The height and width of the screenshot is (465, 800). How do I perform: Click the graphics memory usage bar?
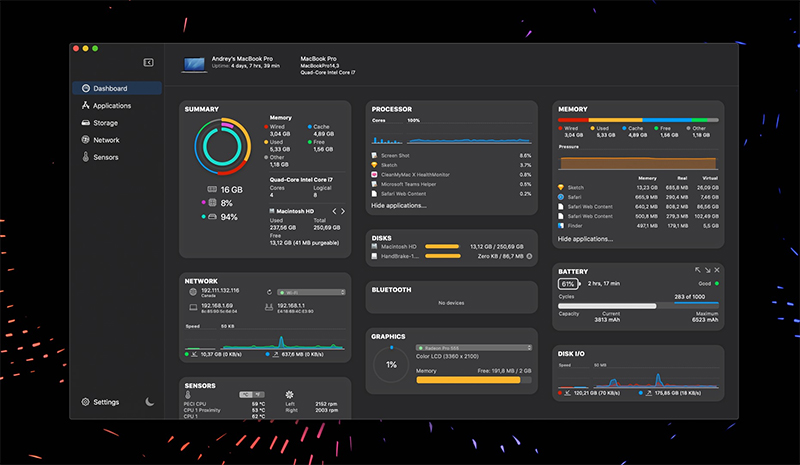[x=474, y=380]
